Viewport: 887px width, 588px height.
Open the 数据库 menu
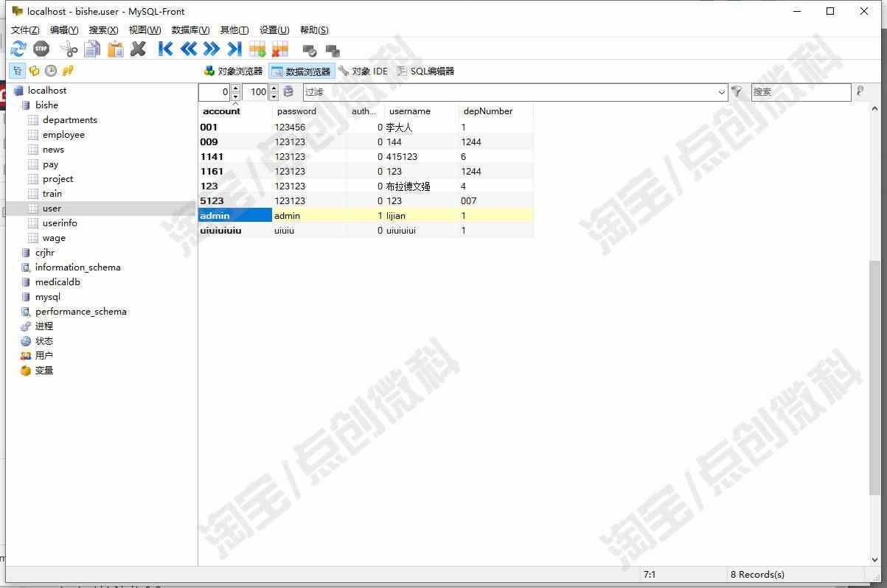(190, 30)
